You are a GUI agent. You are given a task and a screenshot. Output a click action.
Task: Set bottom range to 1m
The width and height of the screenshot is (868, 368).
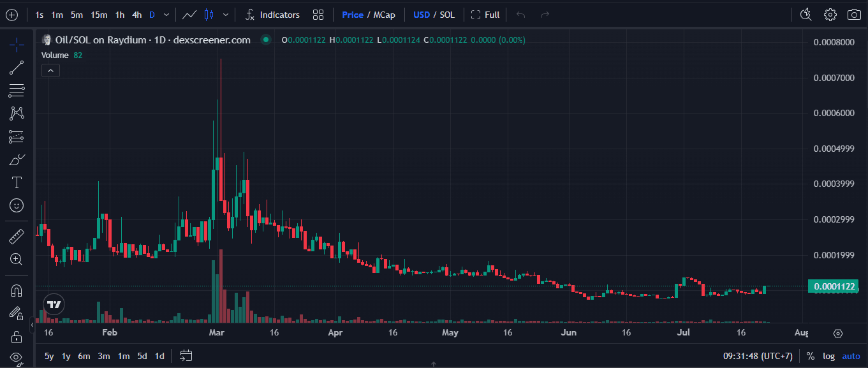coord(124,356)
